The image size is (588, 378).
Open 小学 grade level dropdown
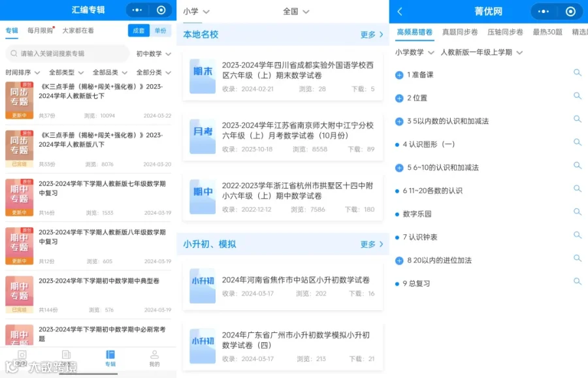click(x=196, y=12)
